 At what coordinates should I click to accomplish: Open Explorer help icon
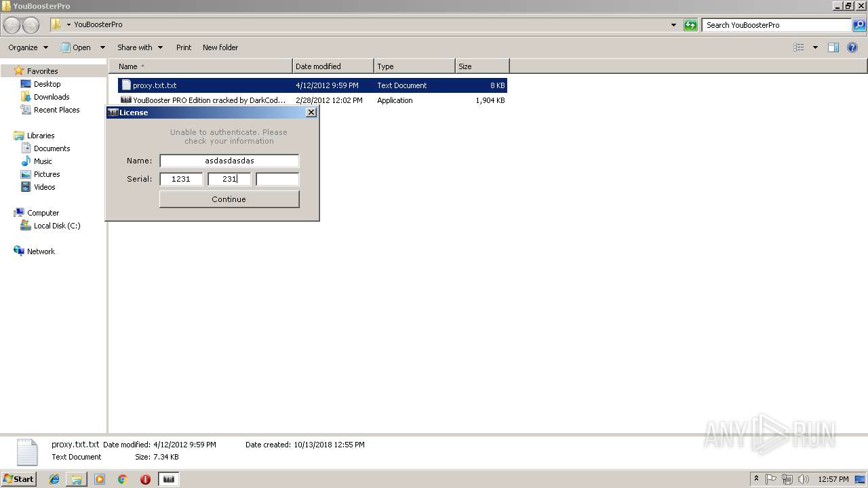853,47
